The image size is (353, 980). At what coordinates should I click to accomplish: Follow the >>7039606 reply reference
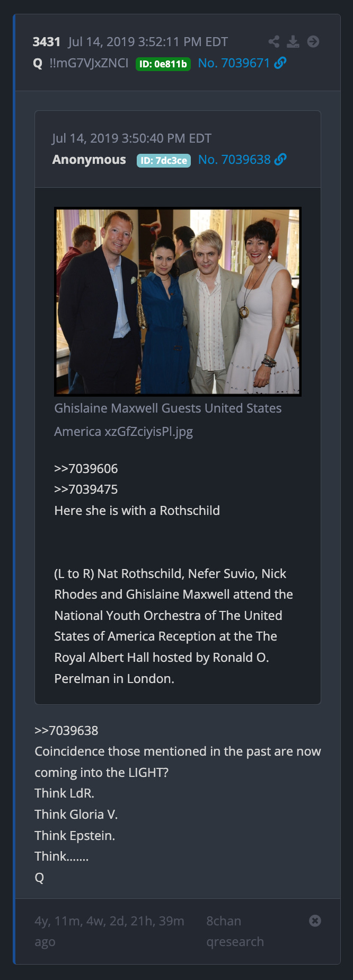coord(86,469)
